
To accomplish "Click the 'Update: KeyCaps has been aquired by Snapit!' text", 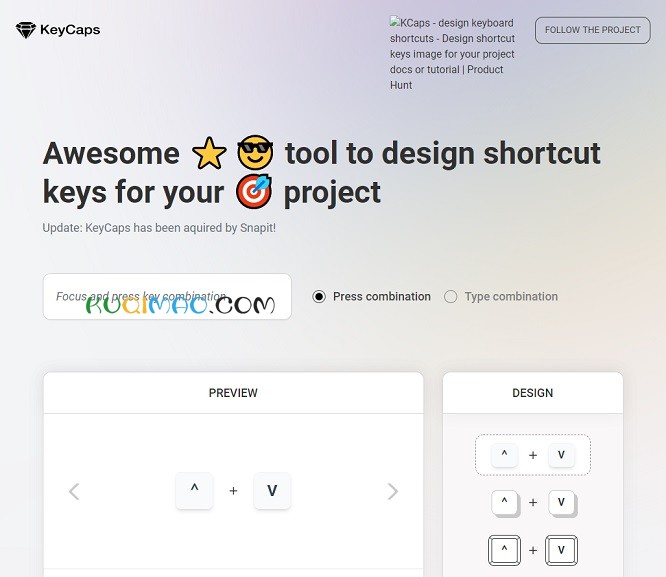I will [159, 228].
